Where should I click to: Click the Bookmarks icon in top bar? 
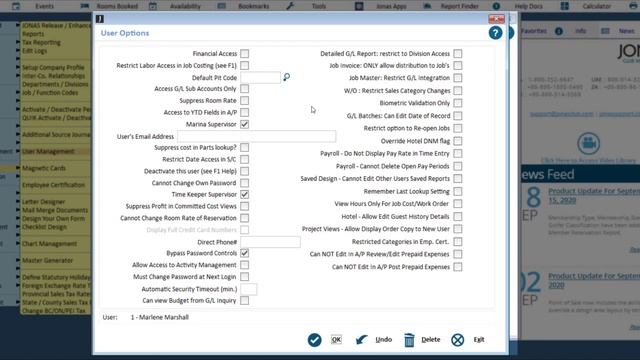(222, 6)
